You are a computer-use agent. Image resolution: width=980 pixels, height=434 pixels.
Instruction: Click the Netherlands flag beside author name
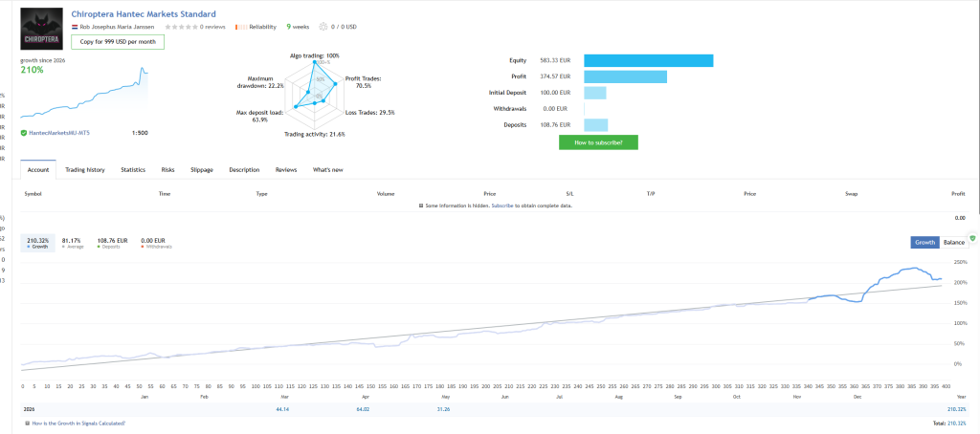pyautogui.click(x=75, y=27)
